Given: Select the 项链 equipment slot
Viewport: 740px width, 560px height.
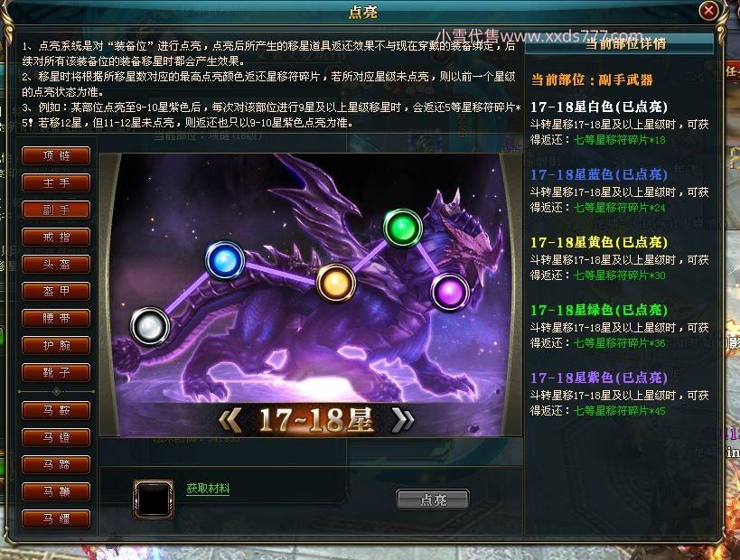Looking at the screenshot, I should (56, 155).
